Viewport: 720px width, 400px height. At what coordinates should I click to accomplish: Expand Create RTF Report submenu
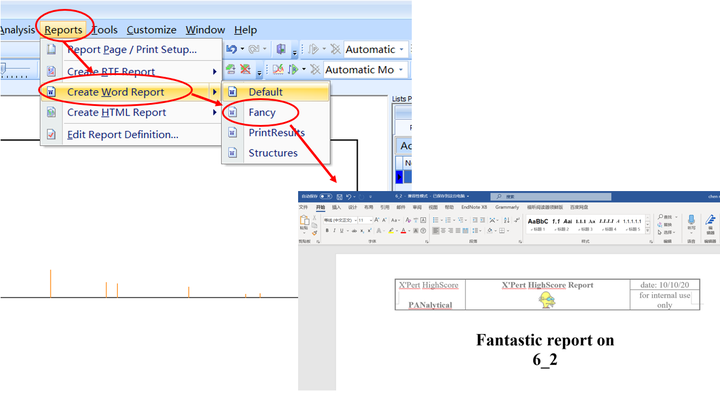(x=131, y=72)
